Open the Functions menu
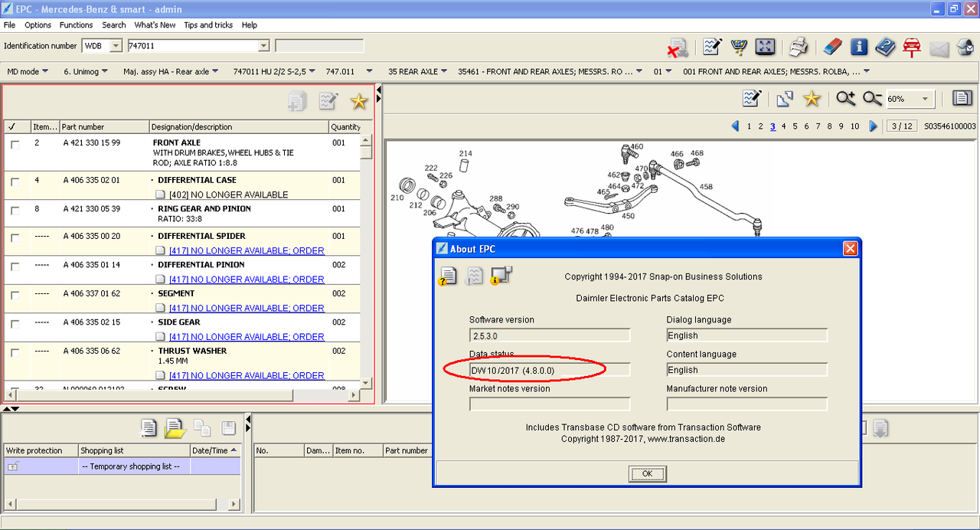Image resolution: width=980 pixels, height=530 pixels. (77, 25)
